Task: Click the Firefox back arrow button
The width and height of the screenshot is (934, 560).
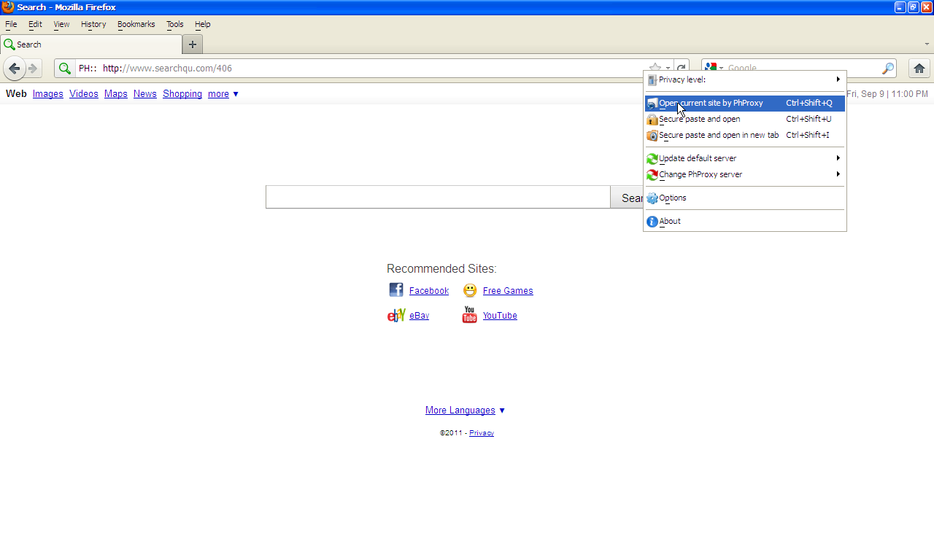Action: 14,69
